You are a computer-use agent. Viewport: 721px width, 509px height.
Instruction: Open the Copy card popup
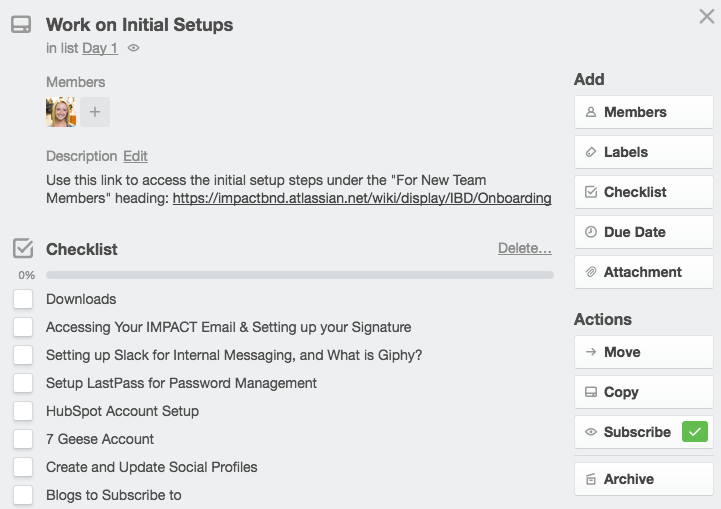(643, 392)
